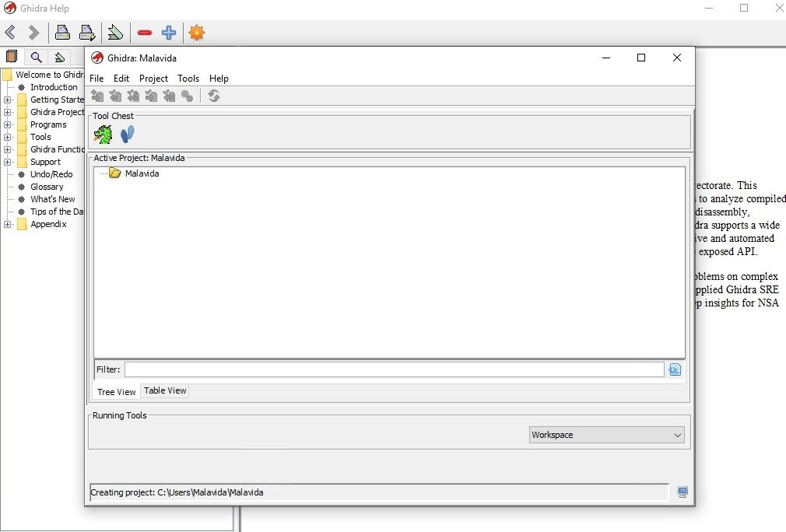Click the monitor icon in the status bar
The height and width of the screenshot is (532, 786).
682,492
